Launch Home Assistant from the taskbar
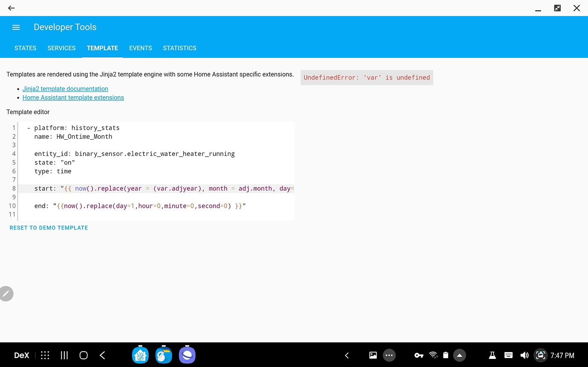The width and height of the screenshot is (588, 367). pos(141,355)
